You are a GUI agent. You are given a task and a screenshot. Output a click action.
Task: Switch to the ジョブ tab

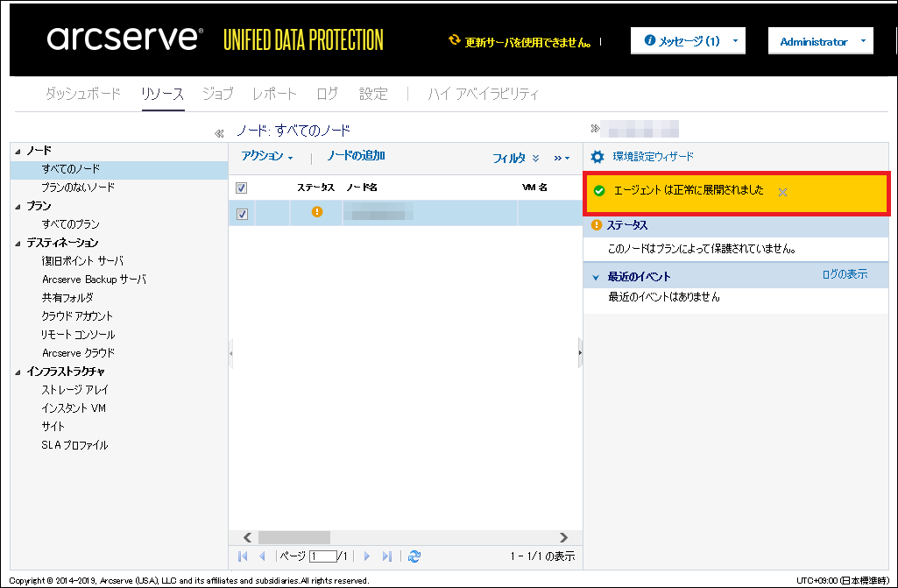pos(217,94)
